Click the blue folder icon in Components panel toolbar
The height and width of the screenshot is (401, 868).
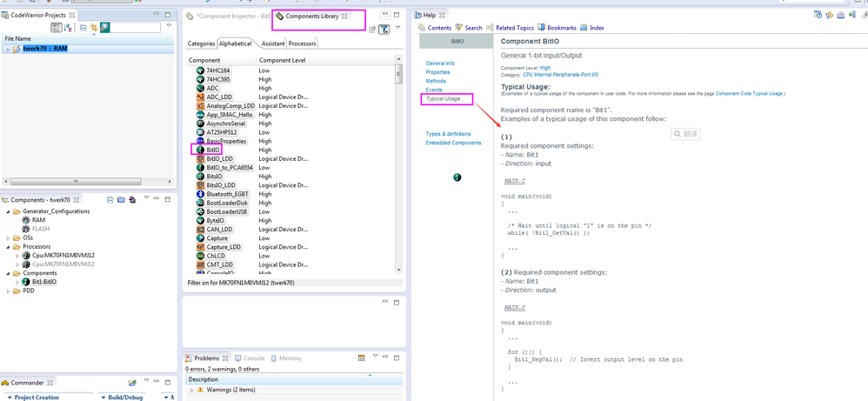click(x=121, y=199)
